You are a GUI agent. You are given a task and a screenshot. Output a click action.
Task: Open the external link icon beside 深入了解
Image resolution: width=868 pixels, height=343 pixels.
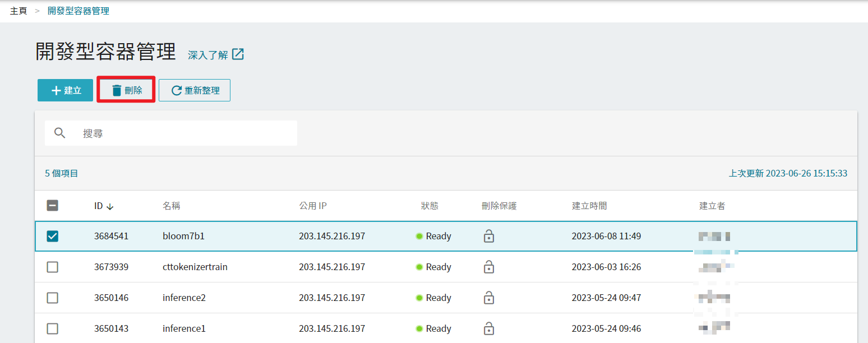(x=238, y=54)
